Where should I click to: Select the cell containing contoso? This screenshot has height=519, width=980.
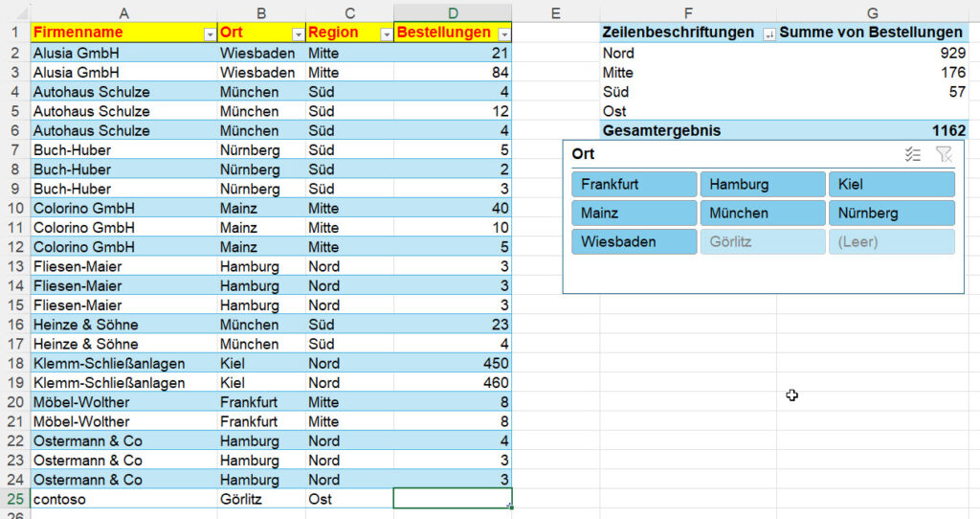click(x=123, y=499)
